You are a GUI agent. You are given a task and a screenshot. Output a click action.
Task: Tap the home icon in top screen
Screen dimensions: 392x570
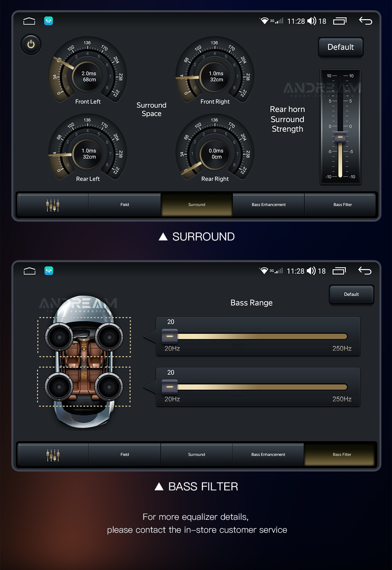point(29,21)
